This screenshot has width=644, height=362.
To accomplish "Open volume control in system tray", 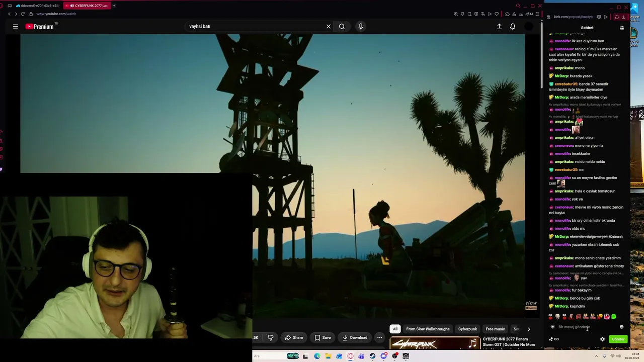I will (x=618, y=356).
